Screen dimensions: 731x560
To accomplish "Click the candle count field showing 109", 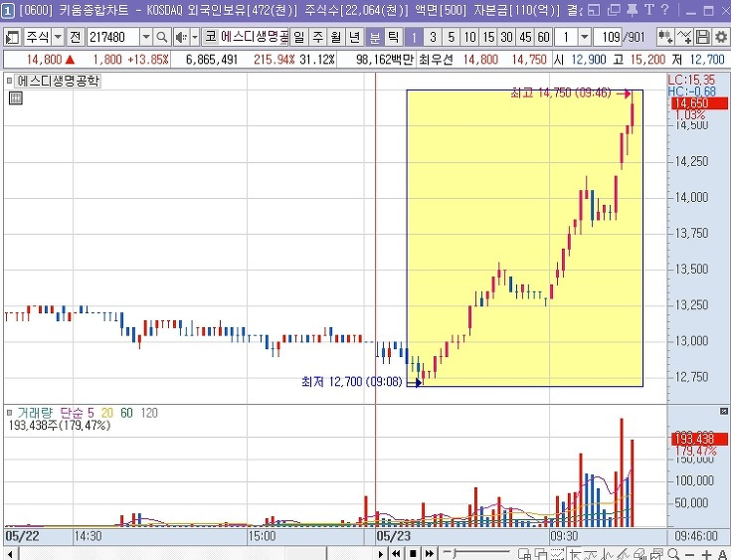I will (x=608, y=37).
